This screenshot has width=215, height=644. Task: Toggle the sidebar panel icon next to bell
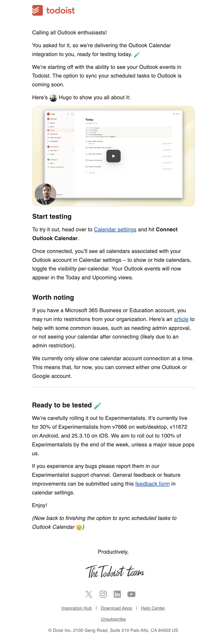click(73, 114)
